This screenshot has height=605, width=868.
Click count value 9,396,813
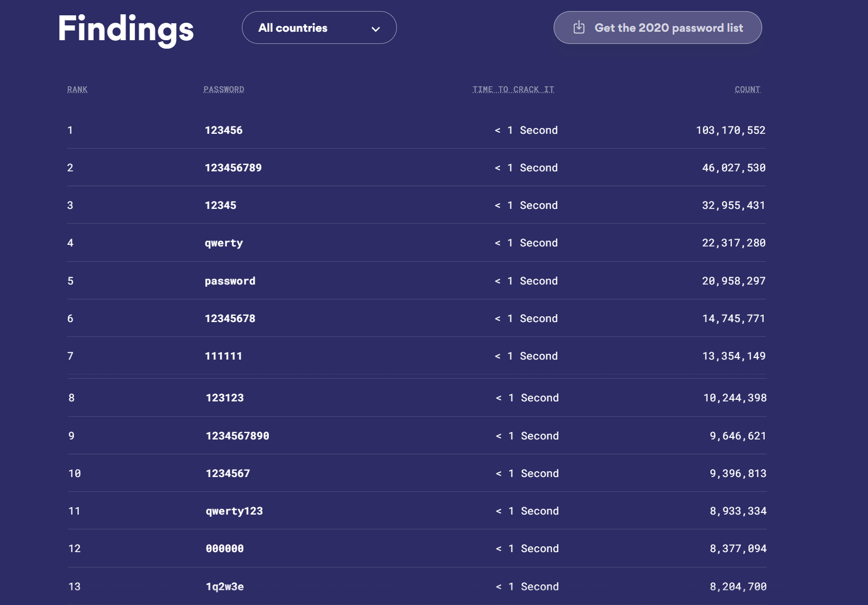tap(738, 473)
